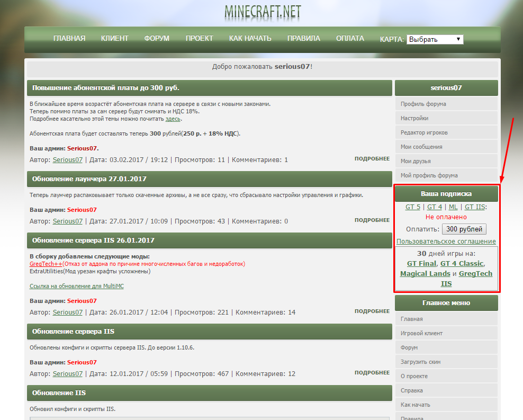Open the 'GT 4 Classic' server link
523x420 pixels.
462,264
